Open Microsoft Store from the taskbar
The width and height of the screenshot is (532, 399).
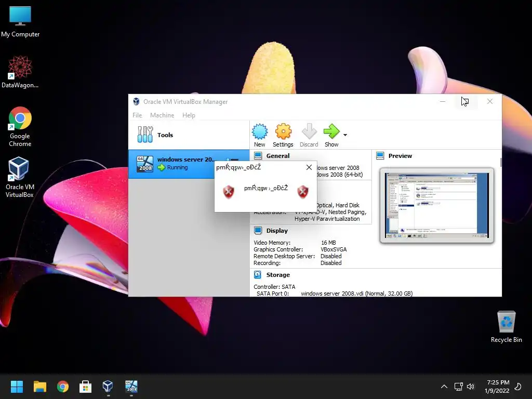tap(86, 387)
